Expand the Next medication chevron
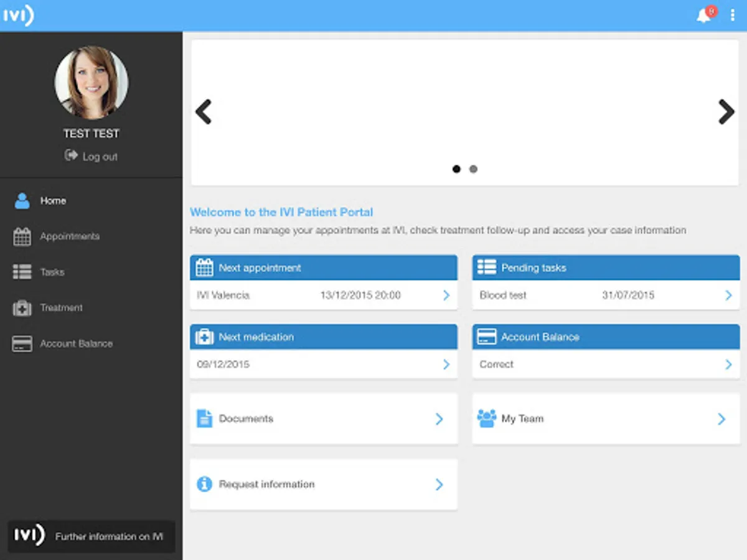Viewport: 747px width, 560px height. point(446,365)
